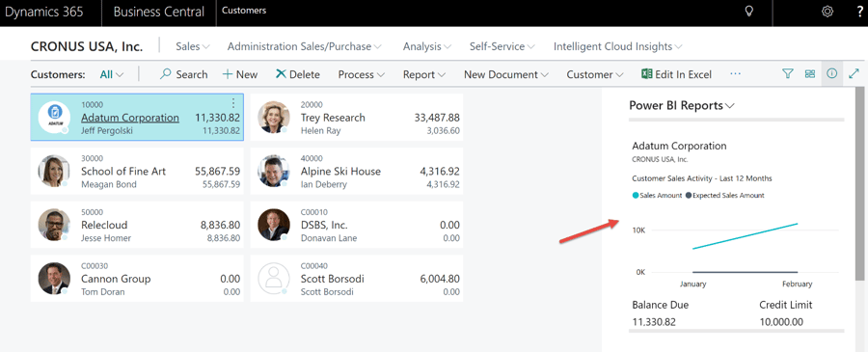Select the DSBS, Inc. tile
868x352 pixels.
click(357, 225)
